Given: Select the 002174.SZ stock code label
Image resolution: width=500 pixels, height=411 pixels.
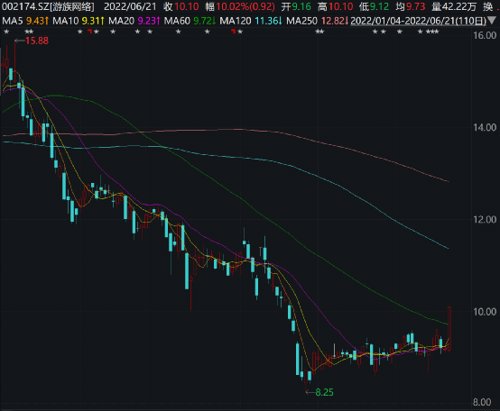Looking at the screenshot, I should [25, 6].
